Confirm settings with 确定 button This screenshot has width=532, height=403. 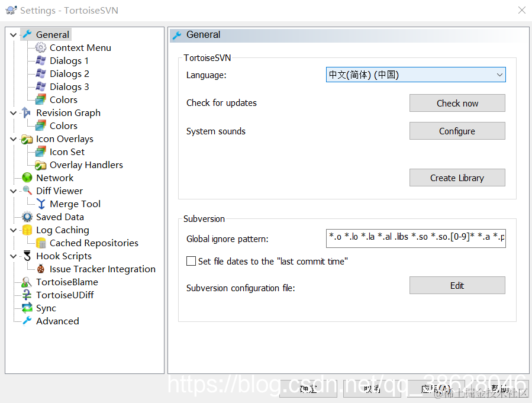click(308, 389)
